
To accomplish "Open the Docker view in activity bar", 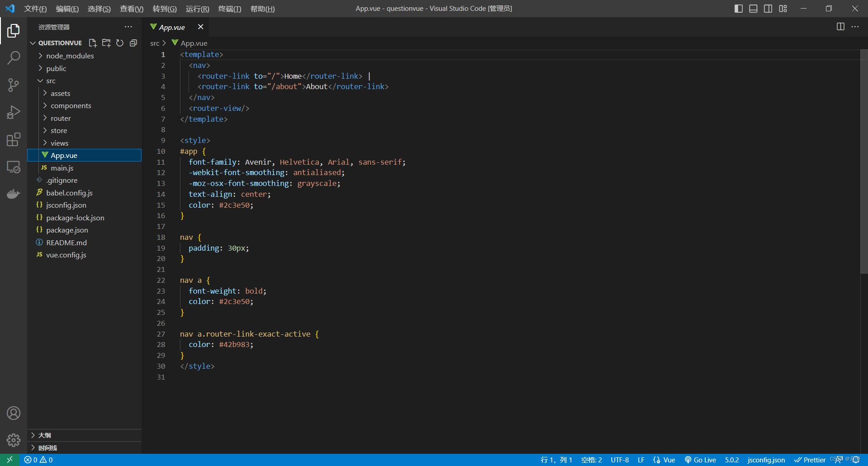I will pos(14,194).
